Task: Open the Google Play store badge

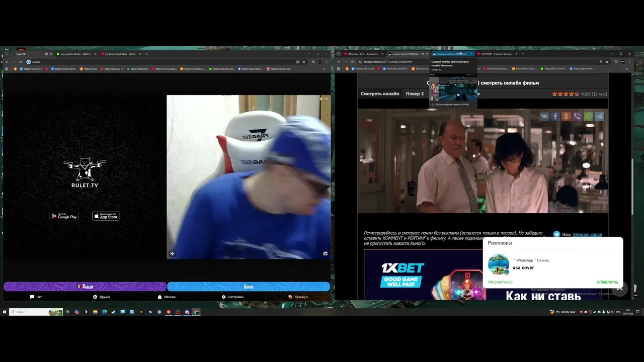Action: [x=64, y=216]
